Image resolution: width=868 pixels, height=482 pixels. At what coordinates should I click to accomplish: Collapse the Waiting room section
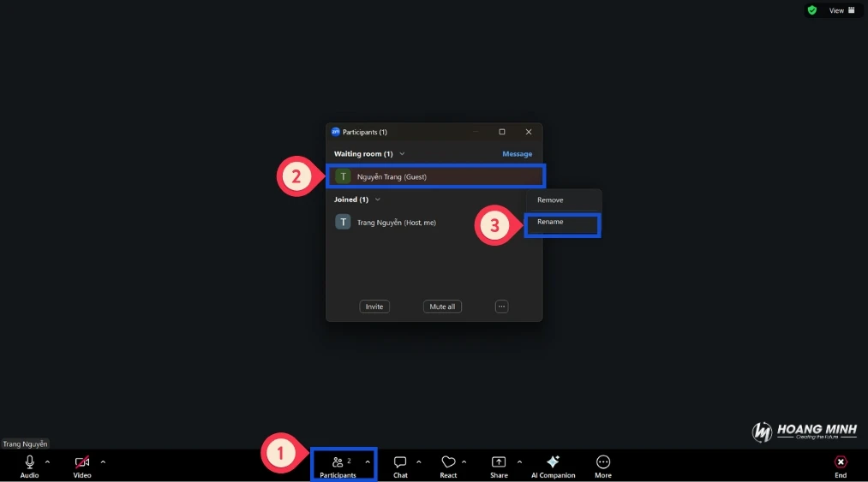coord(402,154)
